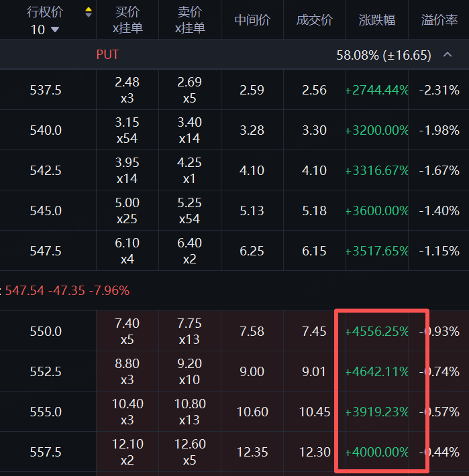Click premium rate -2.31%
This screenshot has width=469, height=476.
coord(439,90)
